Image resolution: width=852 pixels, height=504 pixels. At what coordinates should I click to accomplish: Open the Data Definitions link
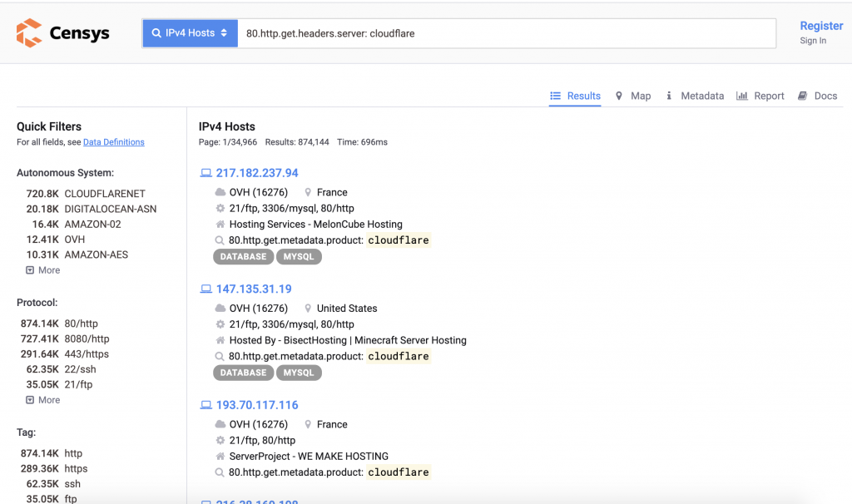click(x=113, y=142)
